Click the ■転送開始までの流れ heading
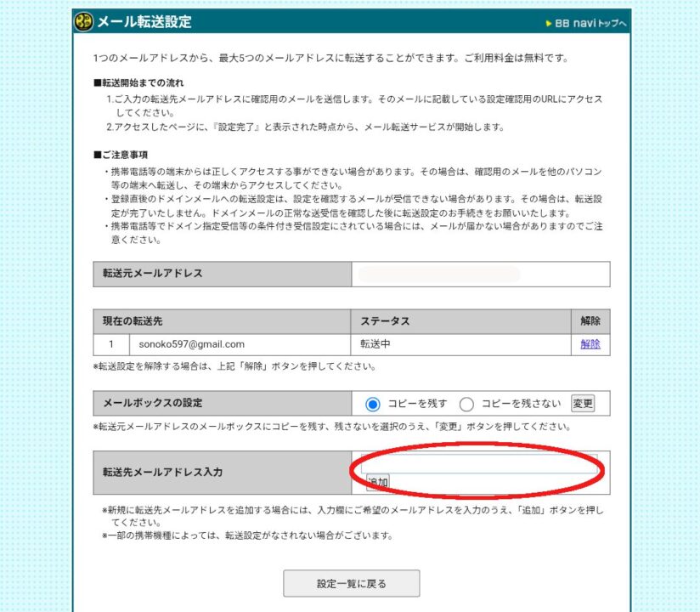 pos(138,82)
